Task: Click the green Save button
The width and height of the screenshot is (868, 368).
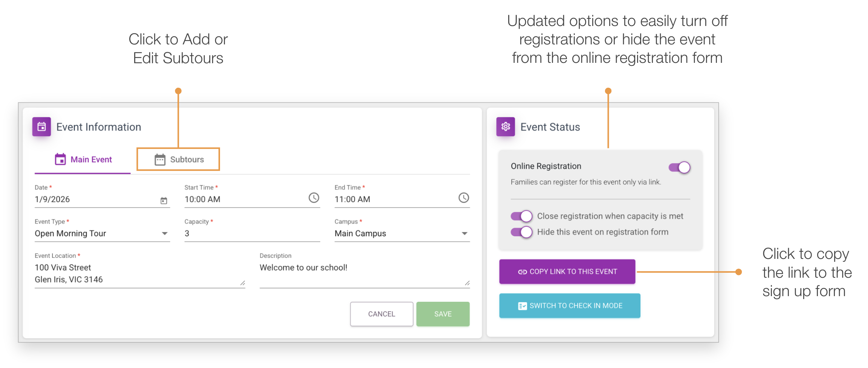Action: coord(443,314)
